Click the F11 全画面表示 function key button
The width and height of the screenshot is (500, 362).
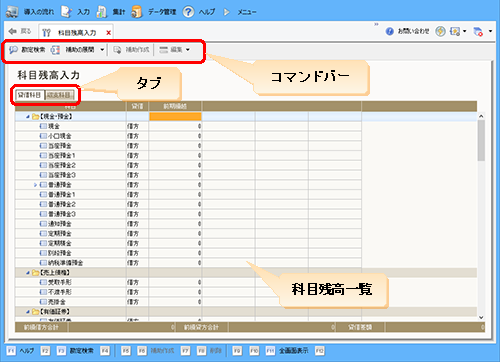(x=287, y=351)
